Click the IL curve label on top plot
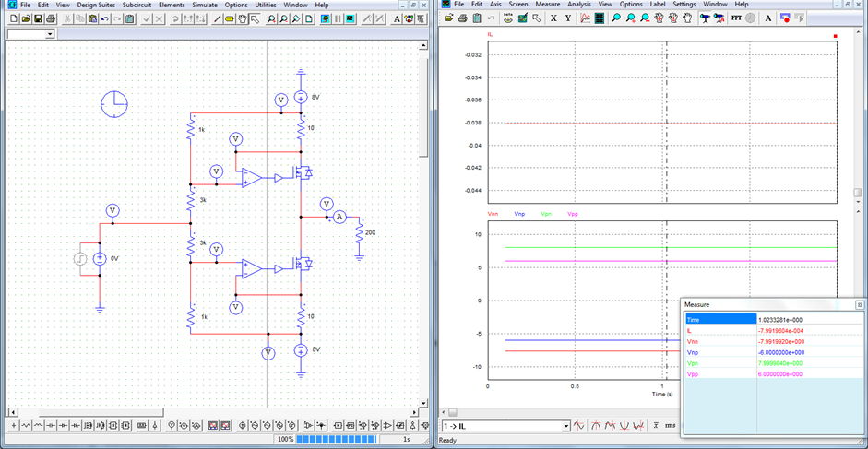 490,34
